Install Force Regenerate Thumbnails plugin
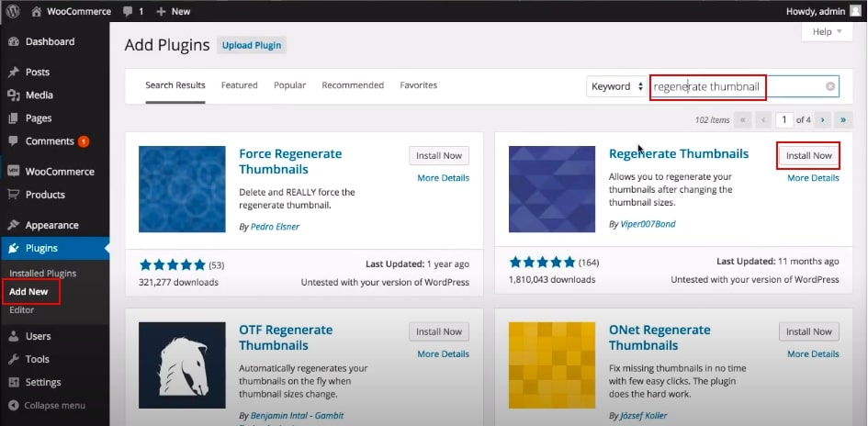 point(439,155)
